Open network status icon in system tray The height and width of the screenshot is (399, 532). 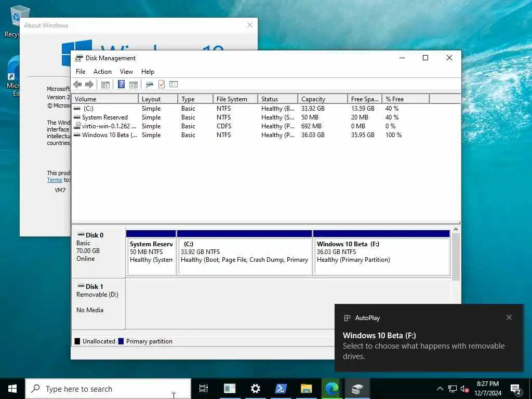(x=453, y=389)
